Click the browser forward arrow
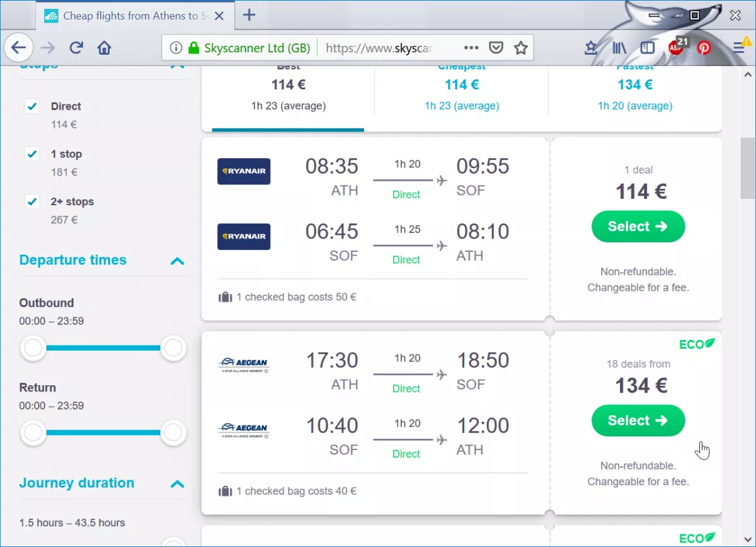Screen dimensions: 756x547 [48, 48]
